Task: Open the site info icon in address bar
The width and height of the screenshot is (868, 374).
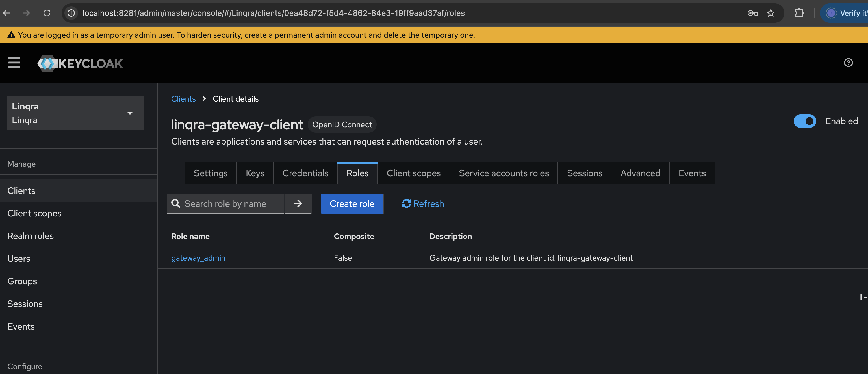Action: [71, 13]
